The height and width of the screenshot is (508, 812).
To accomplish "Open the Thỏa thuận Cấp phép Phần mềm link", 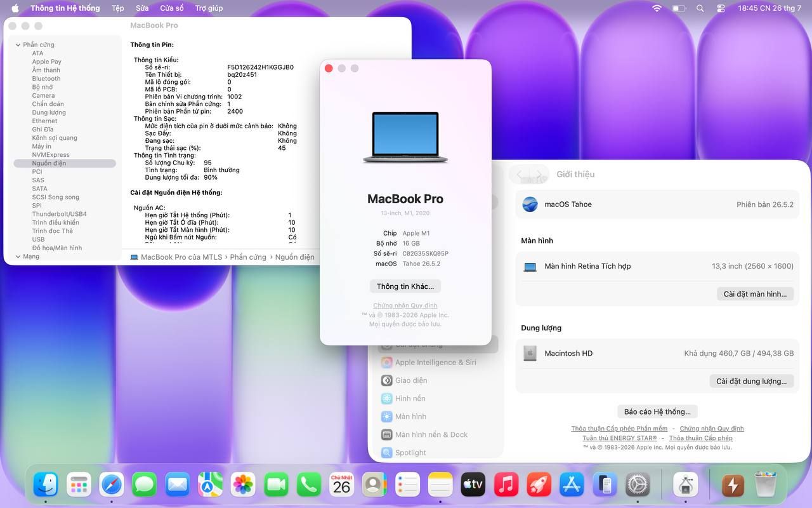I will tap(619, 429).
